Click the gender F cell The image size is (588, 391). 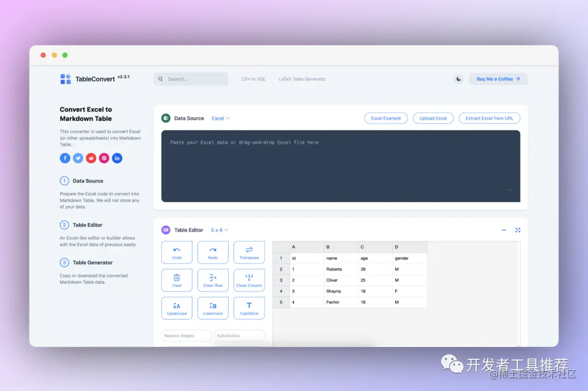pos(409,291)
